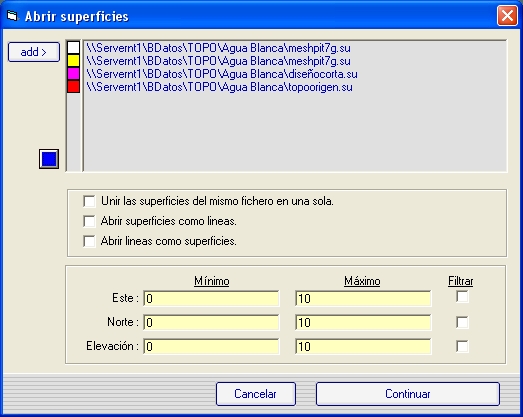Click the Abrir superficies title bar icon
Image resolution: width=523 pixels, height=417 pixels.
tap(12, 16)
